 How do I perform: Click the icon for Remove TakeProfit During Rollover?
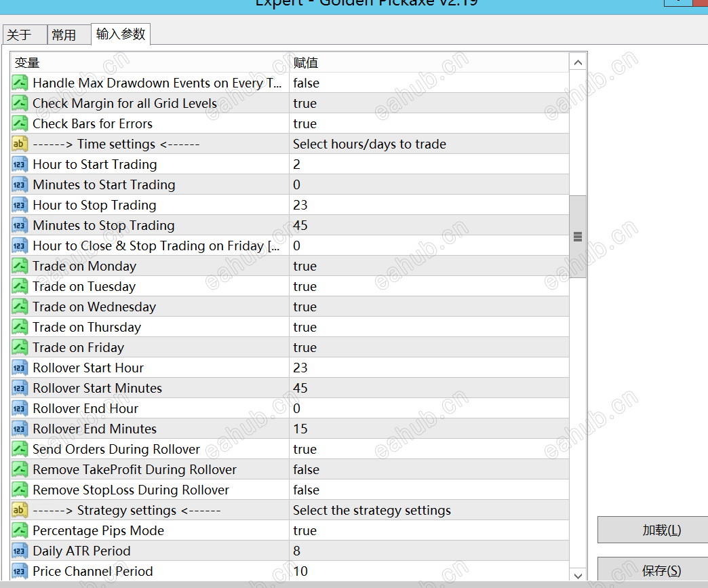[x=20, y=469]
